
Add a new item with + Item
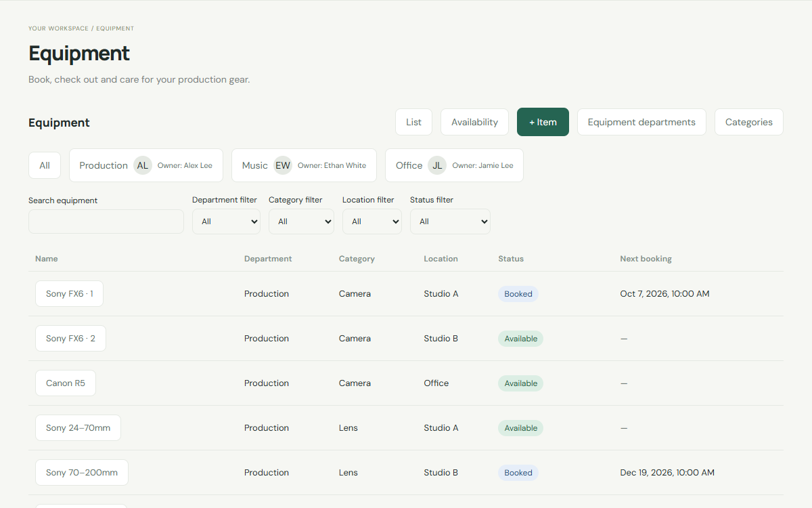coord(543,122)
